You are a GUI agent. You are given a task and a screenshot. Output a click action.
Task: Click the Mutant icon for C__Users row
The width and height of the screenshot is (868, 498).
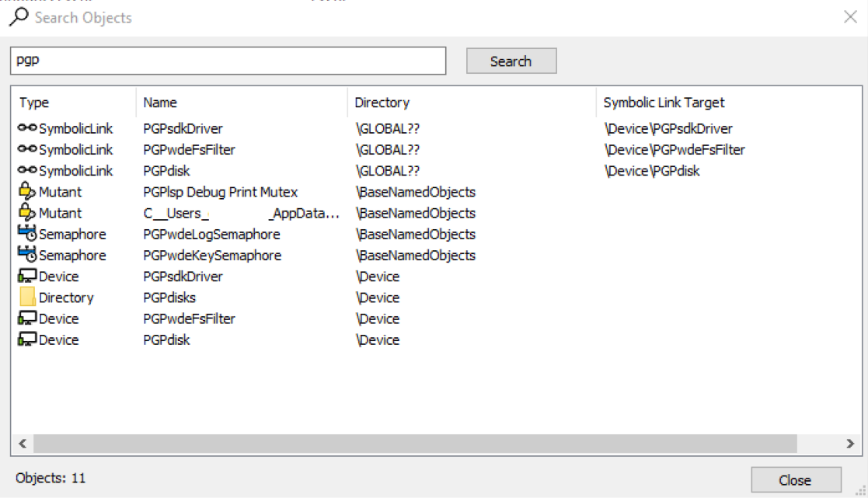click(27, 212)
